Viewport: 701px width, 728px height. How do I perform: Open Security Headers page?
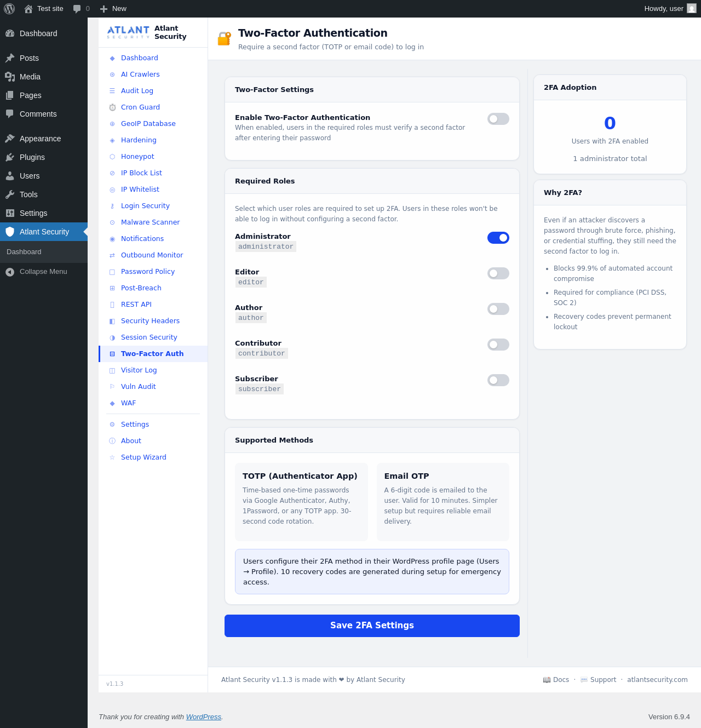[x=153, y=321]
